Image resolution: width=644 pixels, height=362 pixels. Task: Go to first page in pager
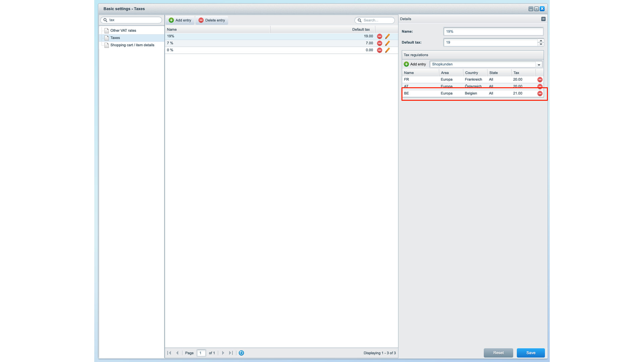169,353
